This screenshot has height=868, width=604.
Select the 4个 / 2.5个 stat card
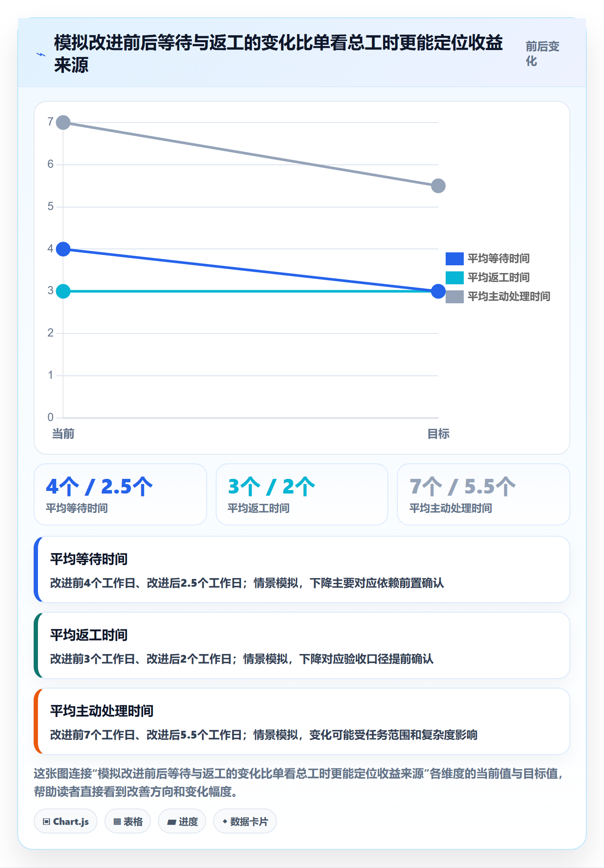click(120, 494)
